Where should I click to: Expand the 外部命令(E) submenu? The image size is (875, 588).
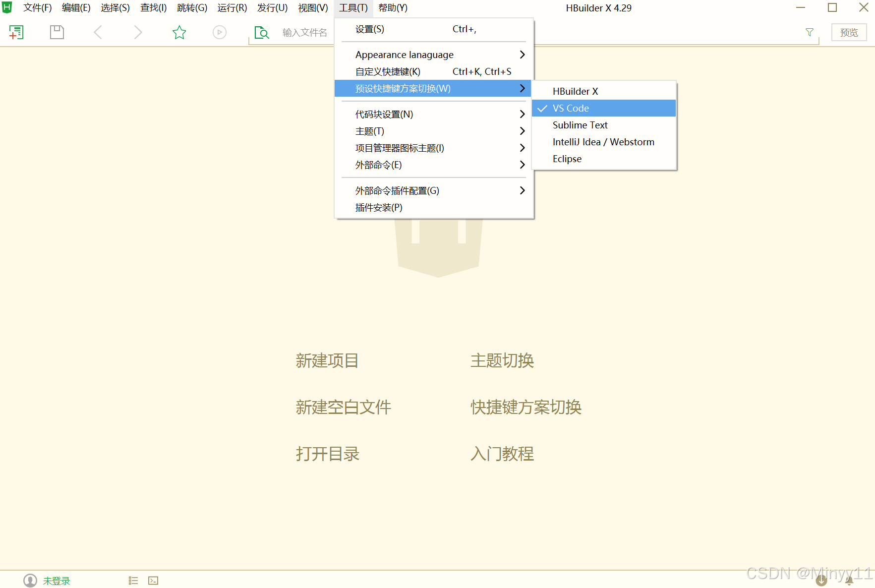433,165
